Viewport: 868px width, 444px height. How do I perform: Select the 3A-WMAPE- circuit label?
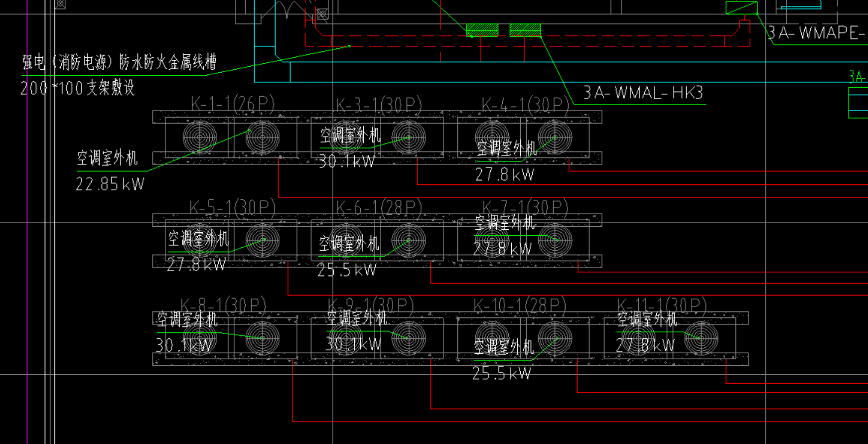(x=817, y=33)
